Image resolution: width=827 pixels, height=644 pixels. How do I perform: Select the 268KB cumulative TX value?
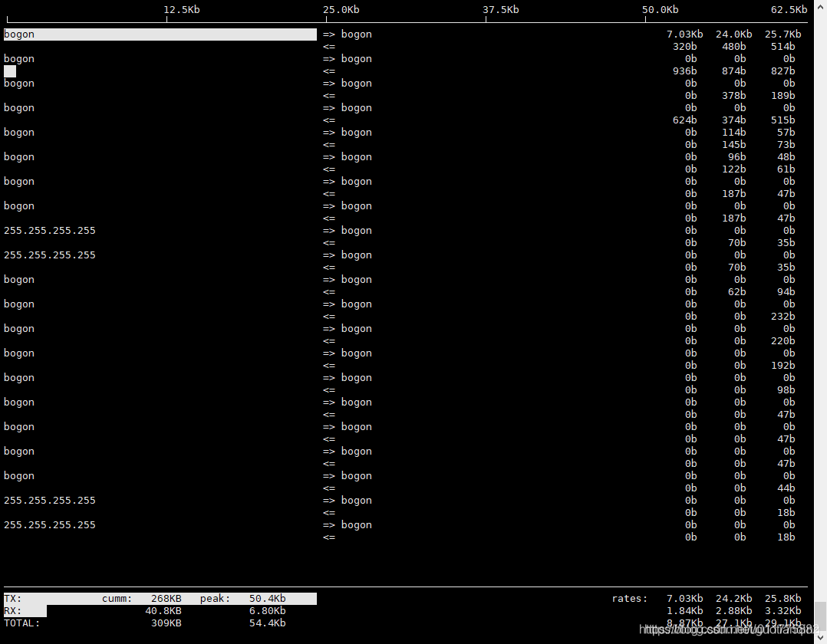coord(166,599)
